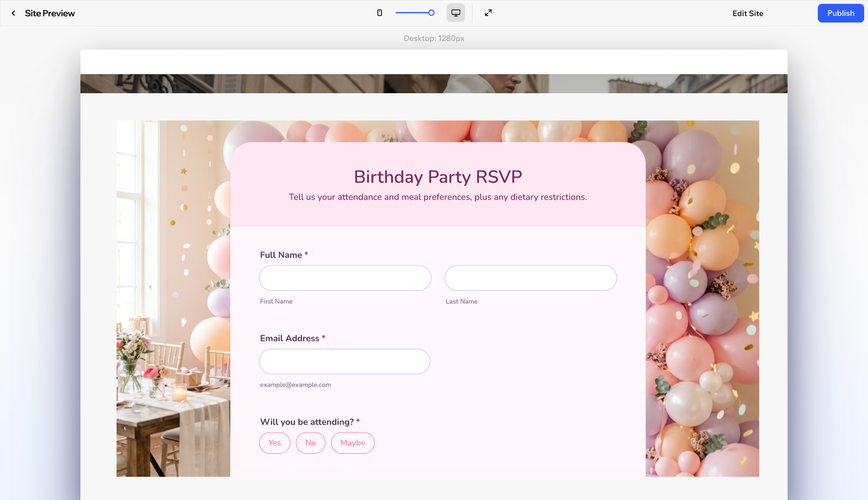Focus the First Name input field
This screenshot has width=868, height=500.
click(x=345, y=278)
